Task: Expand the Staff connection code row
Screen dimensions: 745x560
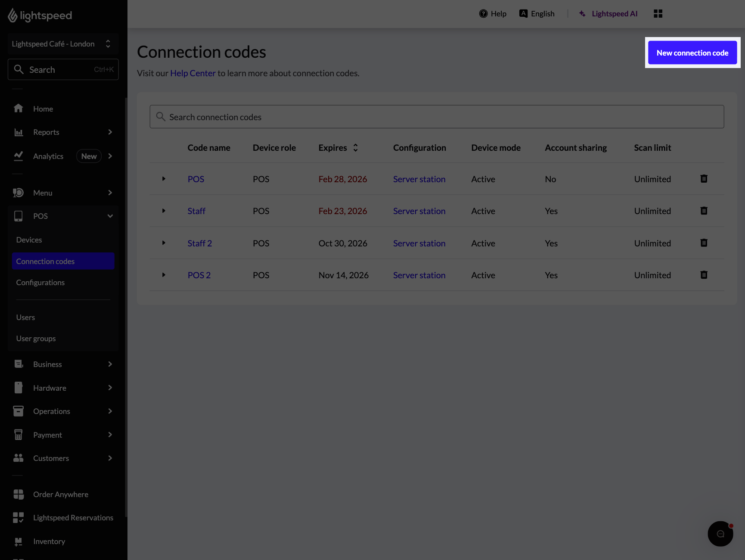Action: 164,211
